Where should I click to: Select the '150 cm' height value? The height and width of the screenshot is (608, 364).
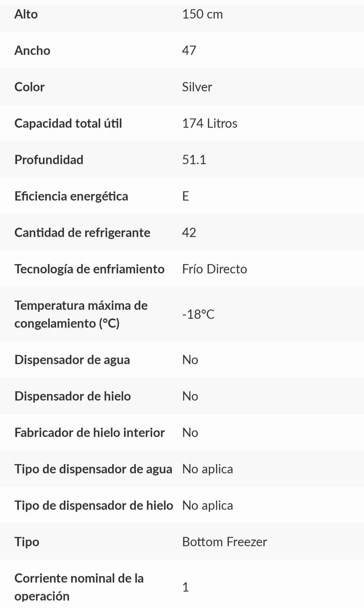click(x=202, y=14)
